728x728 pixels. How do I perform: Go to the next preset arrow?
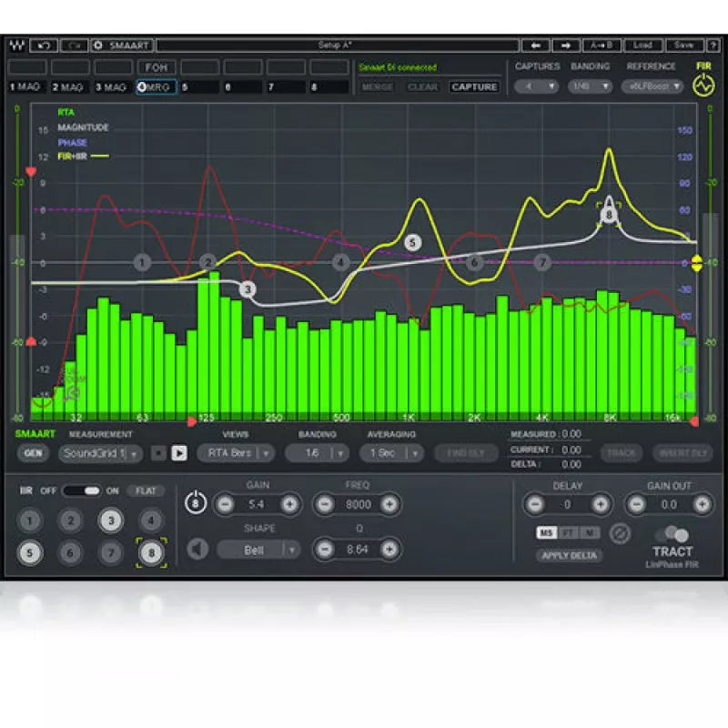[x=565, y=45]
